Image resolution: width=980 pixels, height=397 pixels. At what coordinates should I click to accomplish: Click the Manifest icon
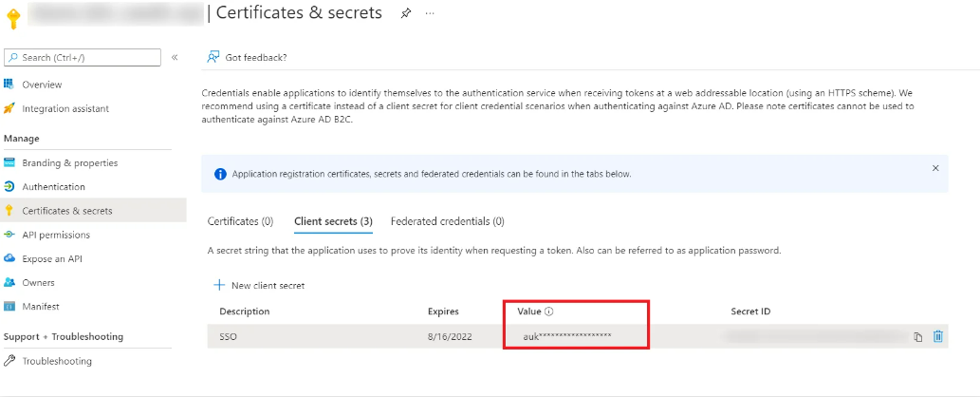[9, 306]
